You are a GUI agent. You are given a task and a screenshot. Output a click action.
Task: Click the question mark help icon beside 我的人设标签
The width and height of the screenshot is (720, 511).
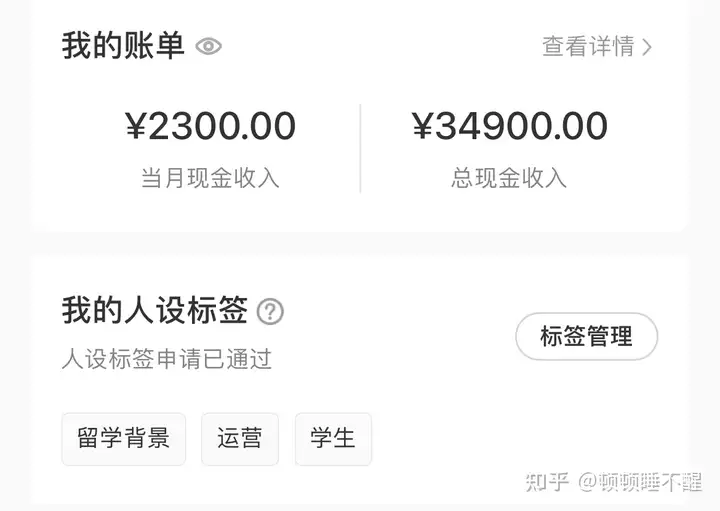click(x=270, y=312)
